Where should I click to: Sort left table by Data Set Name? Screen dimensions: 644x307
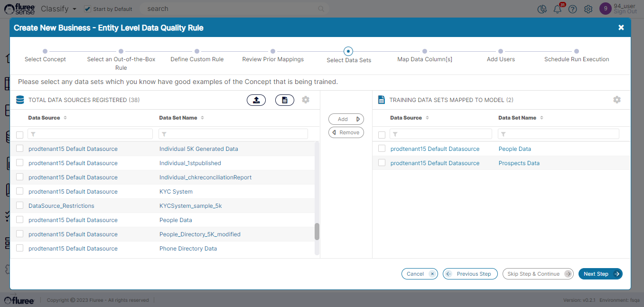tap(202, 118)
